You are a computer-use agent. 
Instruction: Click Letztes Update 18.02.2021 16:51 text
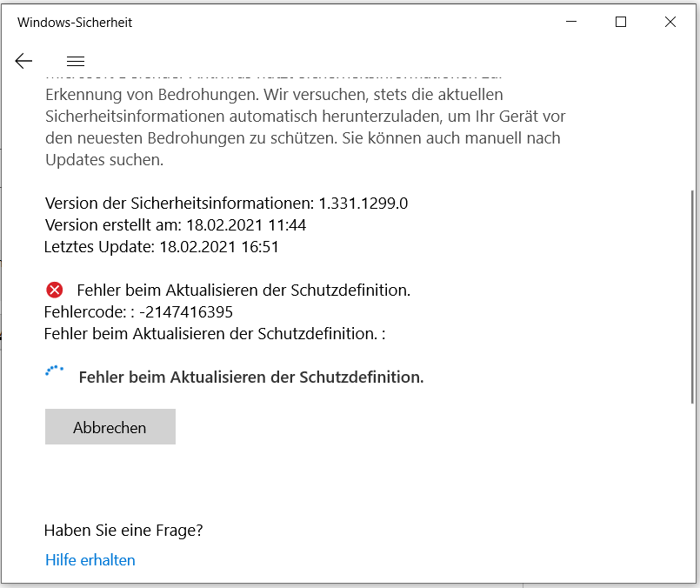tap(162, 247)
